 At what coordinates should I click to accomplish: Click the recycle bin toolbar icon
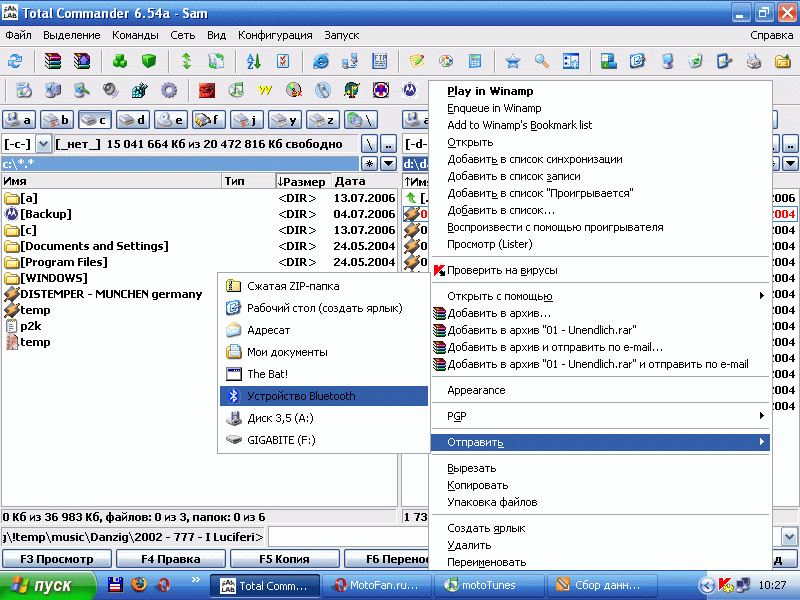click(x=695, y=62)
